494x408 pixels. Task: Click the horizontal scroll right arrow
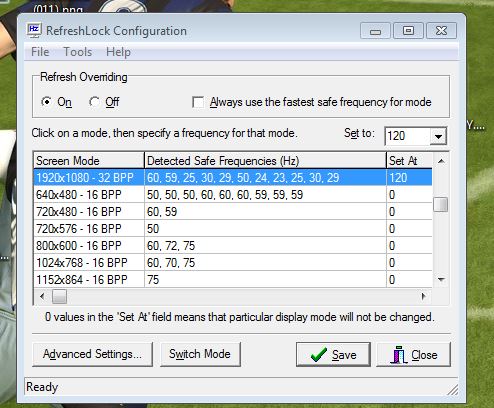point(424,296)
